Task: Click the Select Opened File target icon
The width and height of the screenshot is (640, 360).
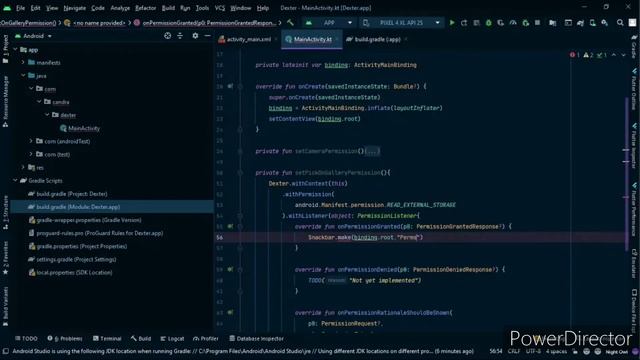Action: [x=167, y=36]
